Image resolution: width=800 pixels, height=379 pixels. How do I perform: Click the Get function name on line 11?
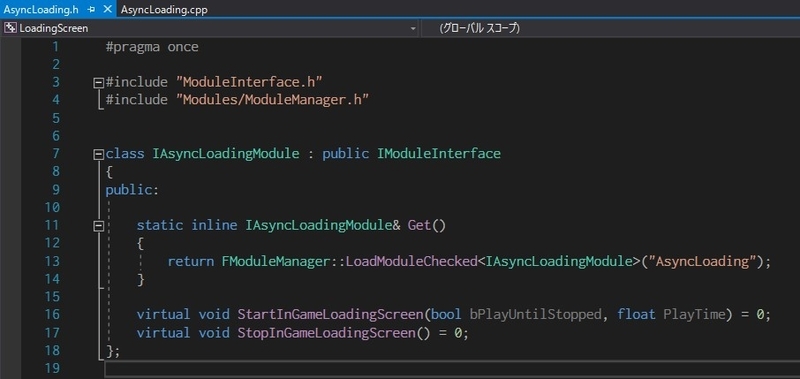coord(419,225)
